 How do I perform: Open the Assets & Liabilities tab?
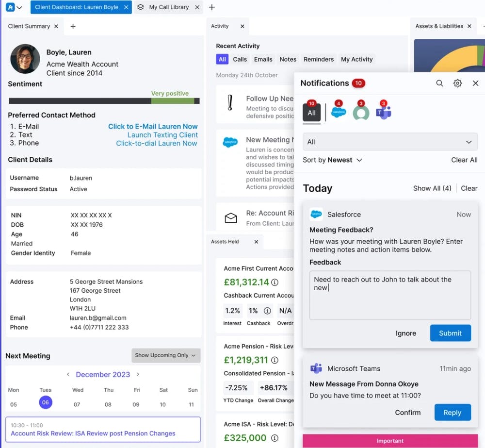click(440, 26)
